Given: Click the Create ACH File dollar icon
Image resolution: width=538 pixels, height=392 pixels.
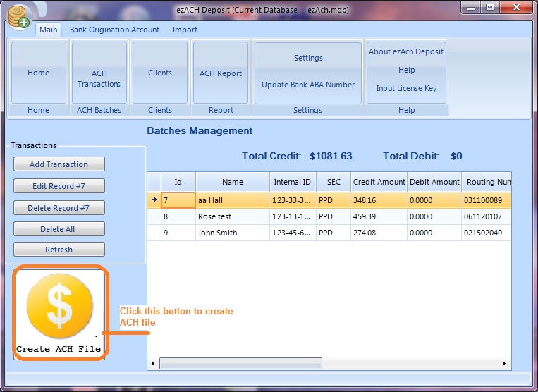Looking at the screenshot, I should [59, 308].
